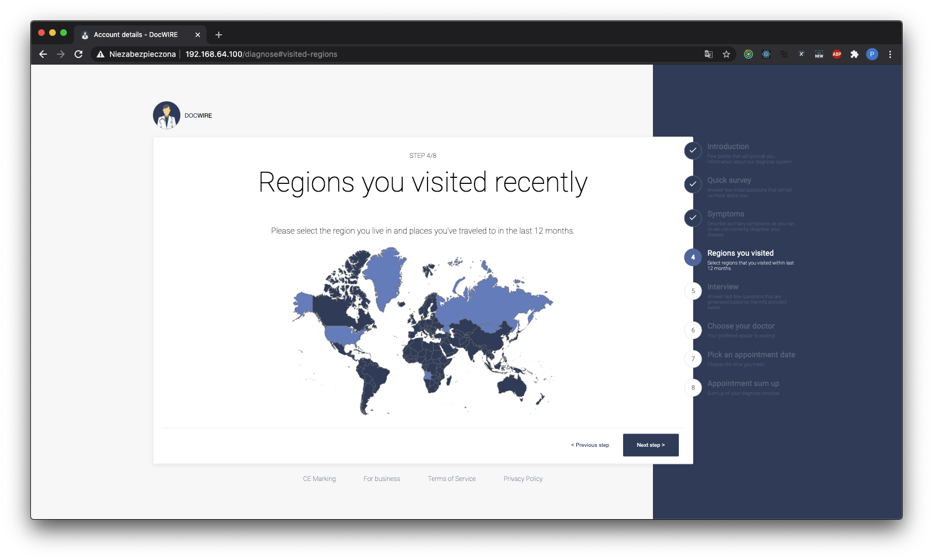Open the Chrome profile avatar P
The image size is (933, 560).
pos(872,54)
